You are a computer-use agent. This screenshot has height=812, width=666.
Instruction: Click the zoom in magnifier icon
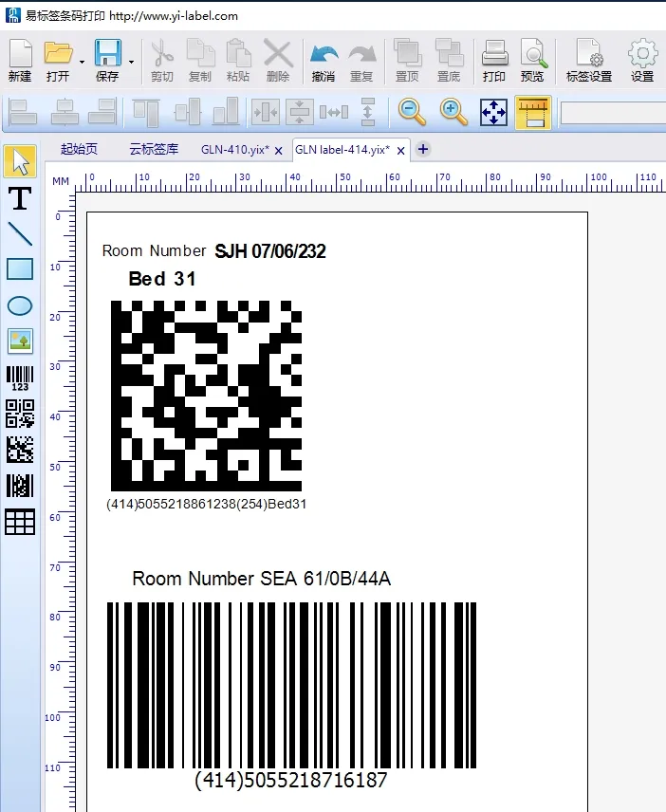(453, 112)
